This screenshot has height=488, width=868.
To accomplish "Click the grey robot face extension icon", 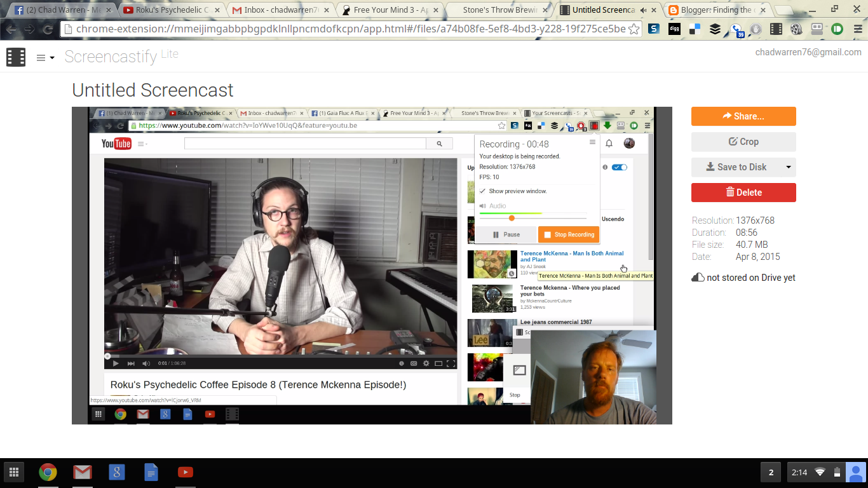I will pyautogui.click(x=817, y=29).
